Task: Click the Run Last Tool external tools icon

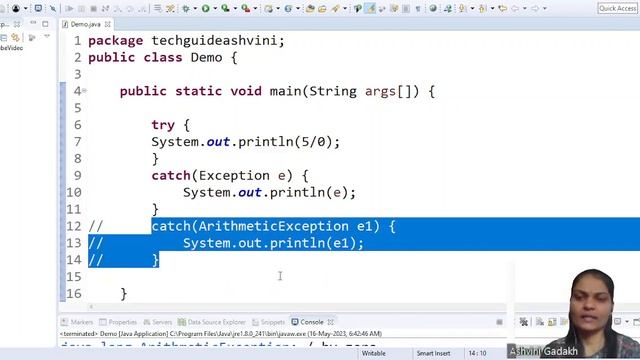Action: [246, 8]
